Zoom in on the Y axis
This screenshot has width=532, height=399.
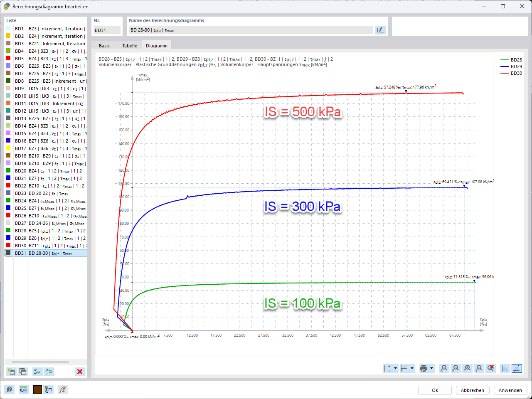pyautogui.click(x=468, y=368)
